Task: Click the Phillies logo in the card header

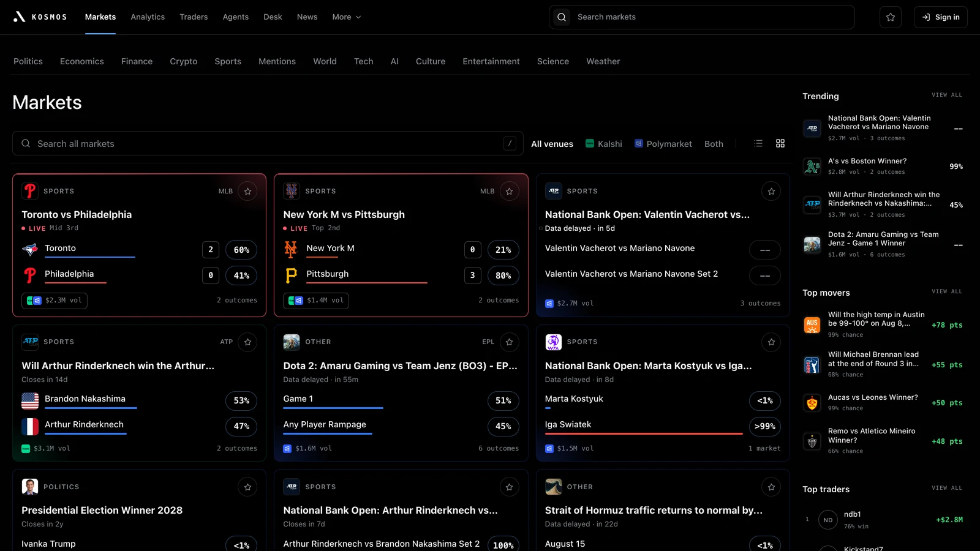Action: tap(30, 191)
